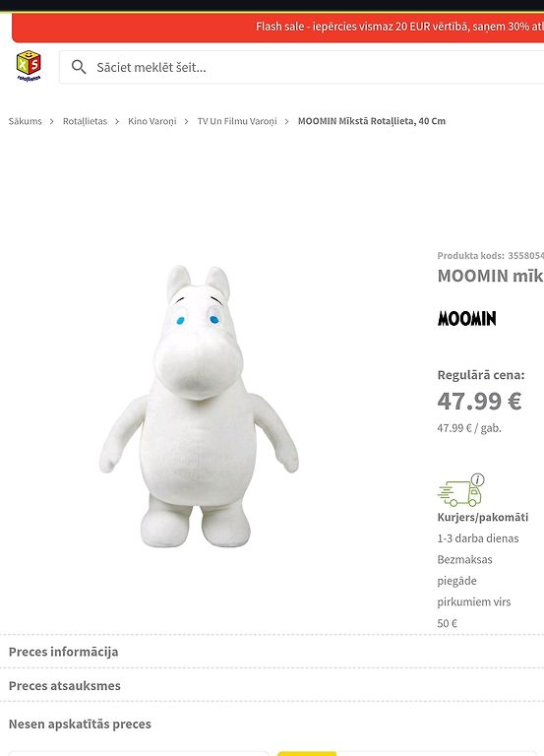Click the magnifying glass search icon
The width and height of the screenshot is (544, 756).
click(79, 67)
